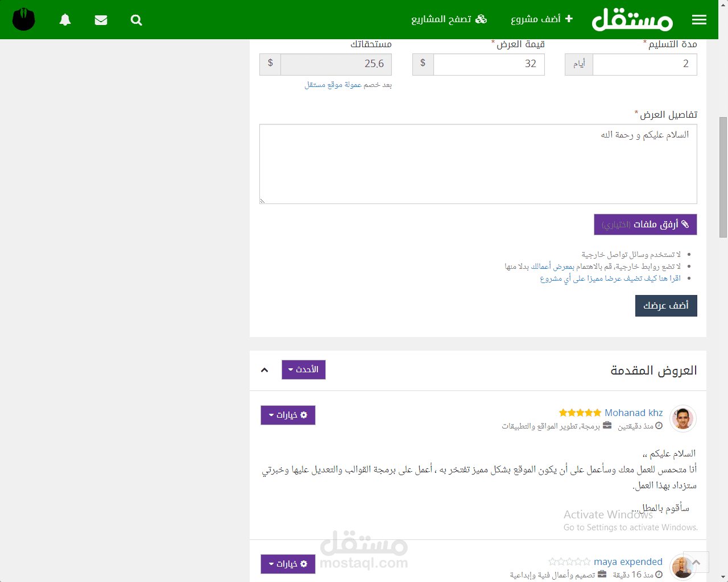Click the مستقل logo
This screenshot has height=582, width=728.
[632, 19]
